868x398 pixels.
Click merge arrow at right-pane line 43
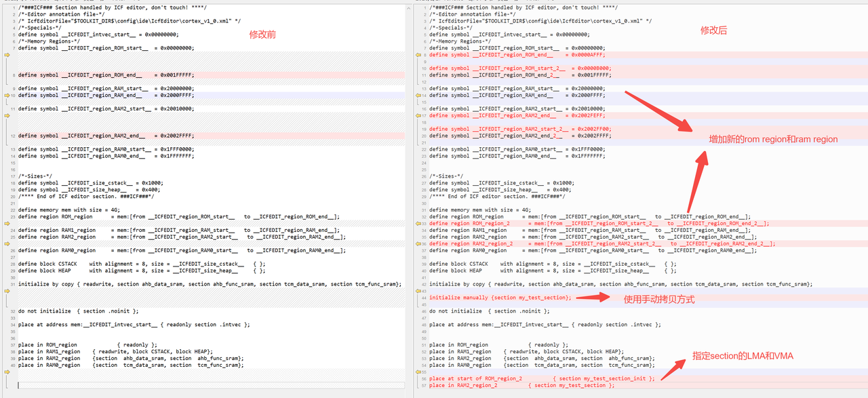click(x=418, y=290)
